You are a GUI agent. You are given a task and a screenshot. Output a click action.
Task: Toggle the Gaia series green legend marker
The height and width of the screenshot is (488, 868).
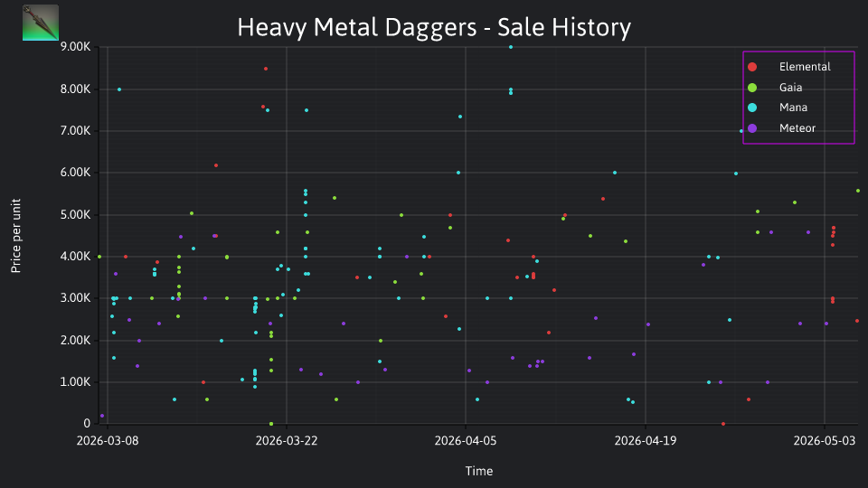pos(752,88)
